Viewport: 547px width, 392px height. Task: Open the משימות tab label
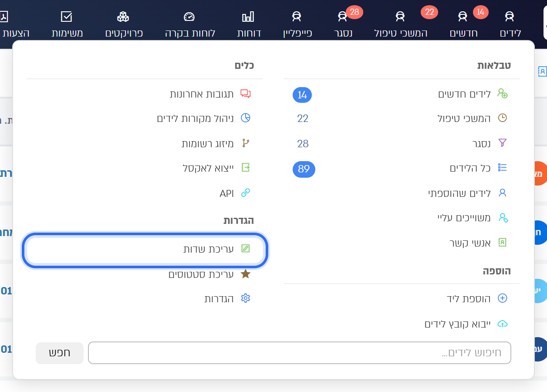[x=67, y=33]
